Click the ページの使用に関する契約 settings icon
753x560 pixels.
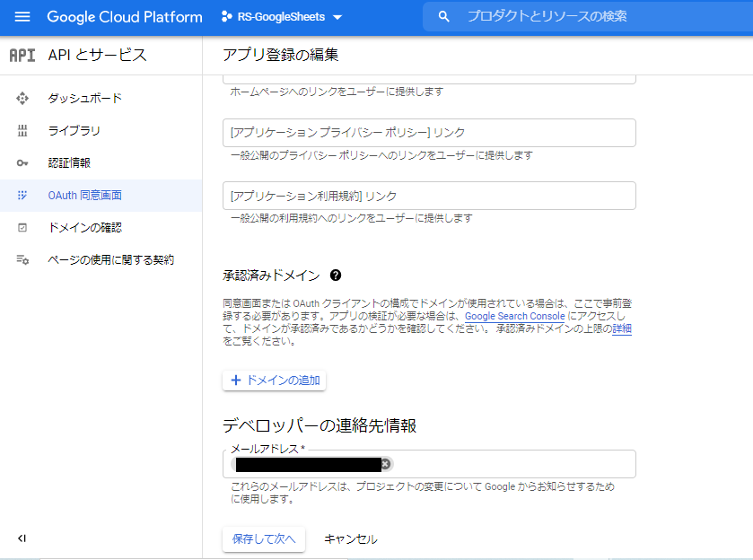(22, 260)
